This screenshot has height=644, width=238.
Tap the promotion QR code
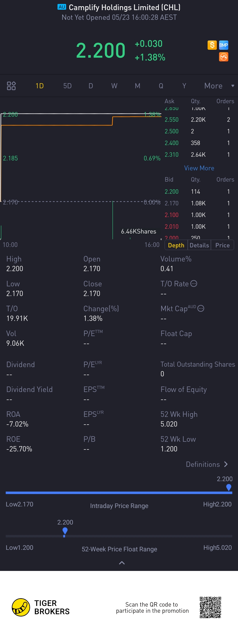210,607
